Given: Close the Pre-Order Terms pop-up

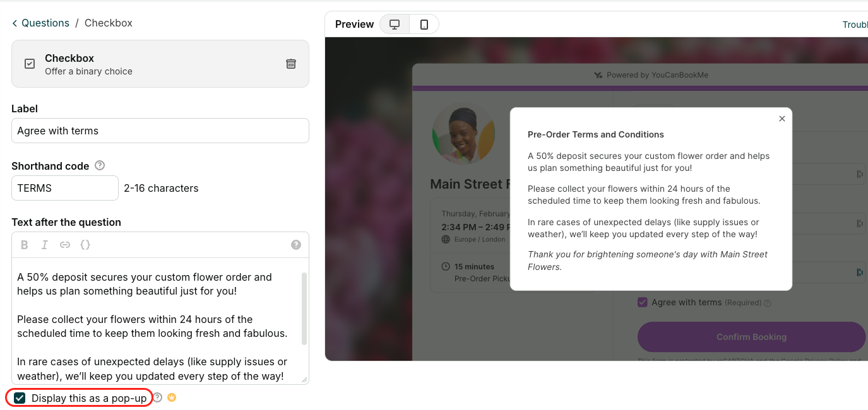Looking at the screenshot, I should tap(782, 119).
